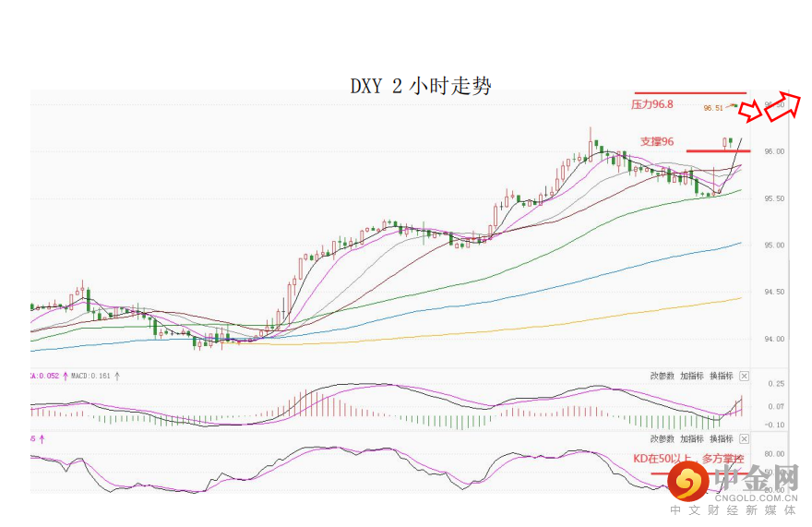Click the 96.00 price axis label
This screenshot has width=812, height=527.
(774, 151)
